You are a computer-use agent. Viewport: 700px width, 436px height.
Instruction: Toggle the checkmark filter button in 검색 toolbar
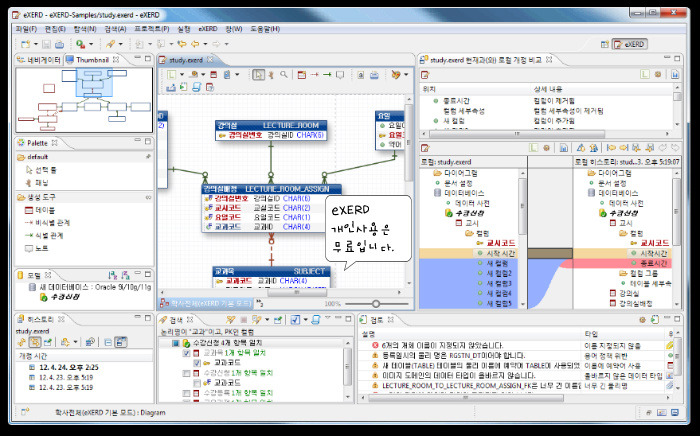[x=295, y=320]
